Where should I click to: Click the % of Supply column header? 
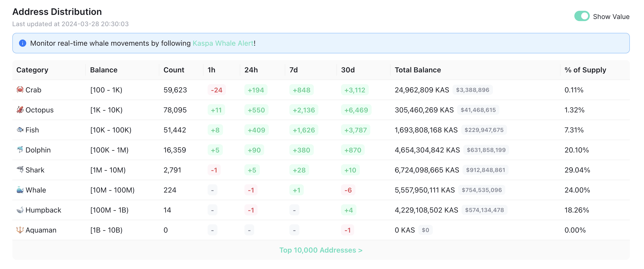(585, 70)
